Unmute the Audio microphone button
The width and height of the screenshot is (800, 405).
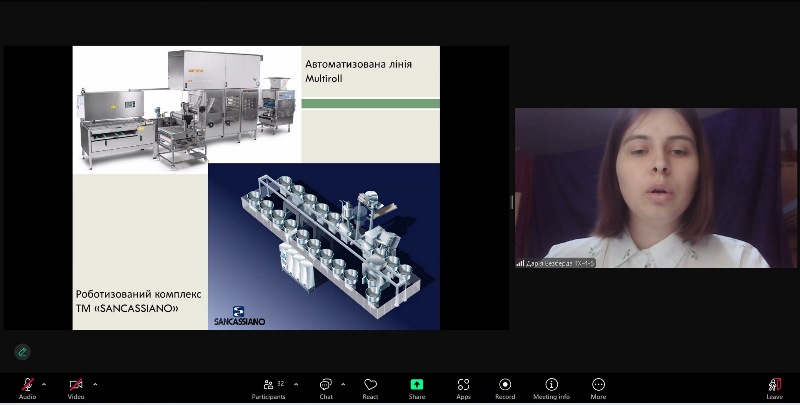point(28,389)
